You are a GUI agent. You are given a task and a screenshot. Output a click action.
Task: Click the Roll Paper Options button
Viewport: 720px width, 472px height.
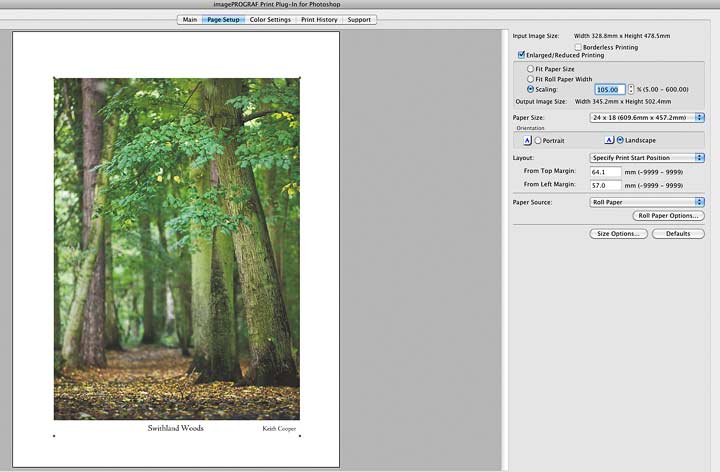[x=668, y=215]
